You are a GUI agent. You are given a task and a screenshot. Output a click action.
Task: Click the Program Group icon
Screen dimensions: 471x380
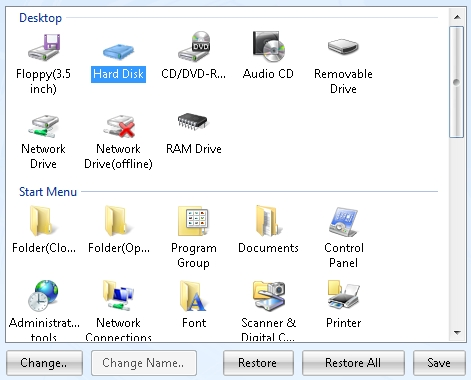click(x=194, y=221)
